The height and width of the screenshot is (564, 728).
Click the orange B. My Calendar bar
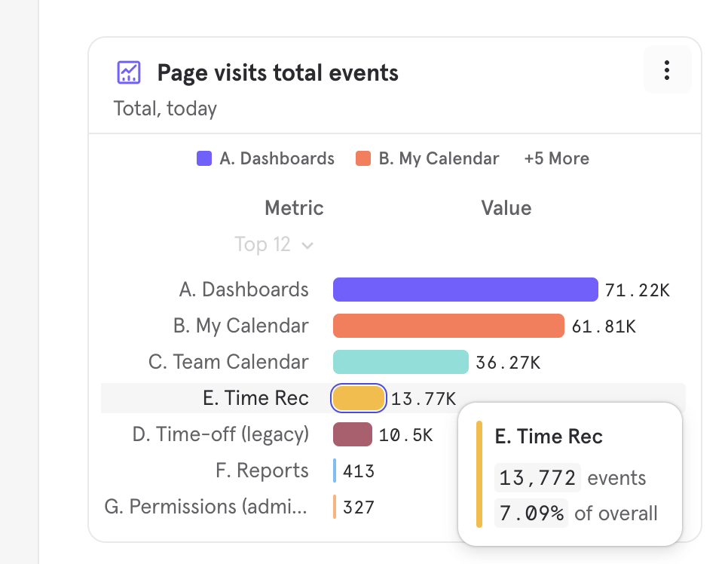point(448,326)
